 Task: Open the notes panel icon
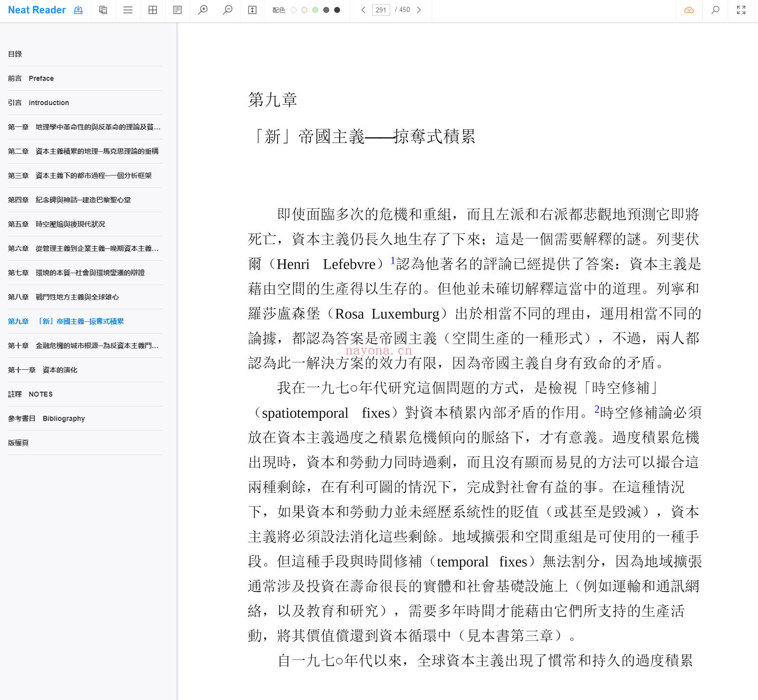(177, 10)
